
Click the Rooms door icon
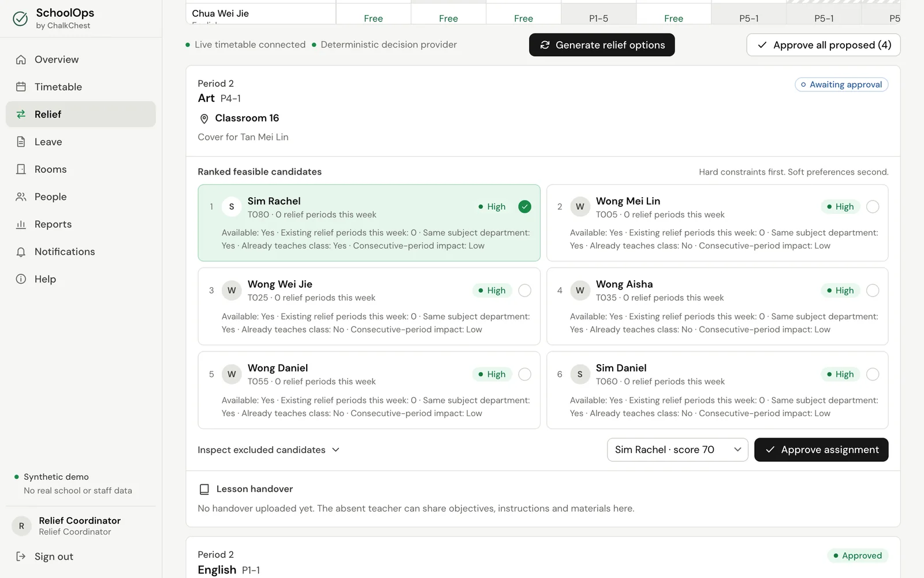point(21,169)
